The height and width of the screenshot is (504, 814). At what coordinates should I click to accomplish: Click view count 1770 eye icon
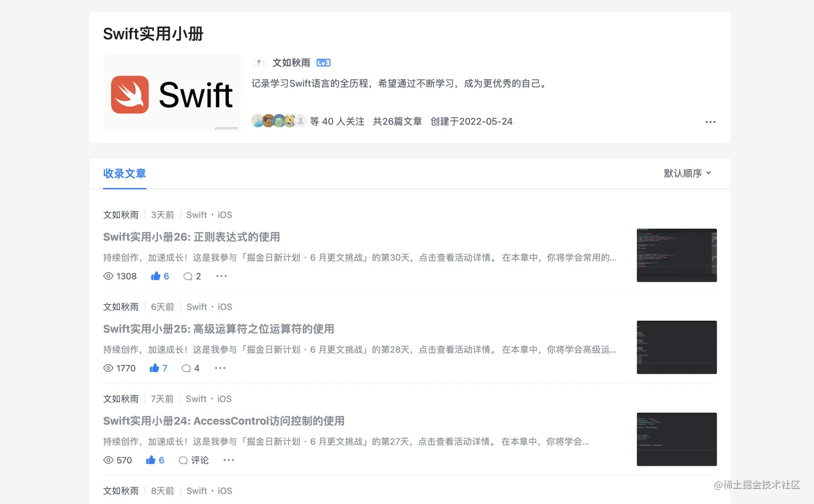108,368
